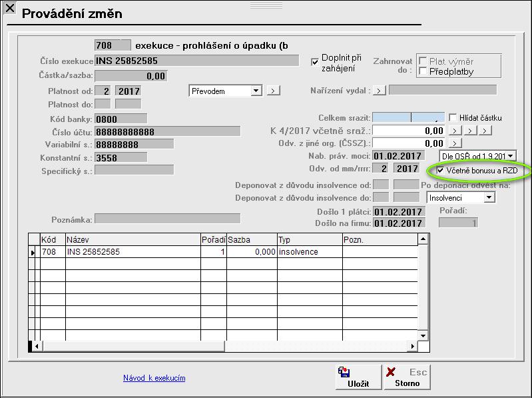Click the Číslo účtu field
The width and height of the screenshot is (532, 398).
click(x=168, y=132)
